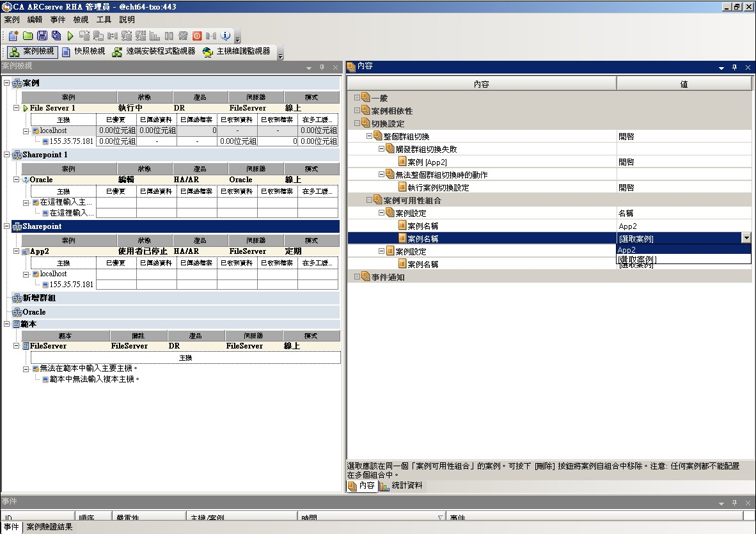Click the single-disk Save toolbar icon

click(42, 36)
